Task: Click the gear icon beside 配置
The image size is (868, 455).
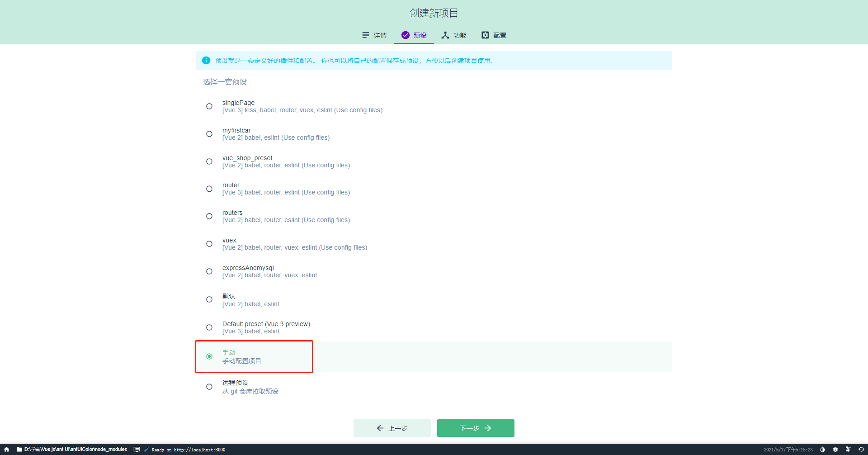Action: coord(485,35)
